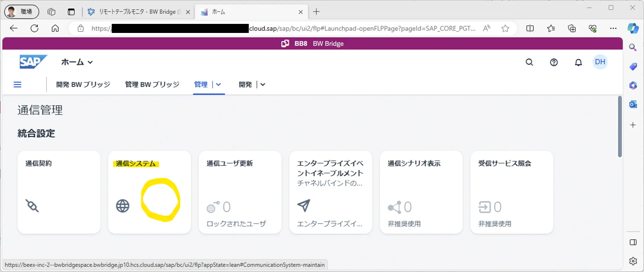This screenshot has height=272, width=644.
Task: Open the Microsoft 365 sidebar icon
Action: coord(633,86)
